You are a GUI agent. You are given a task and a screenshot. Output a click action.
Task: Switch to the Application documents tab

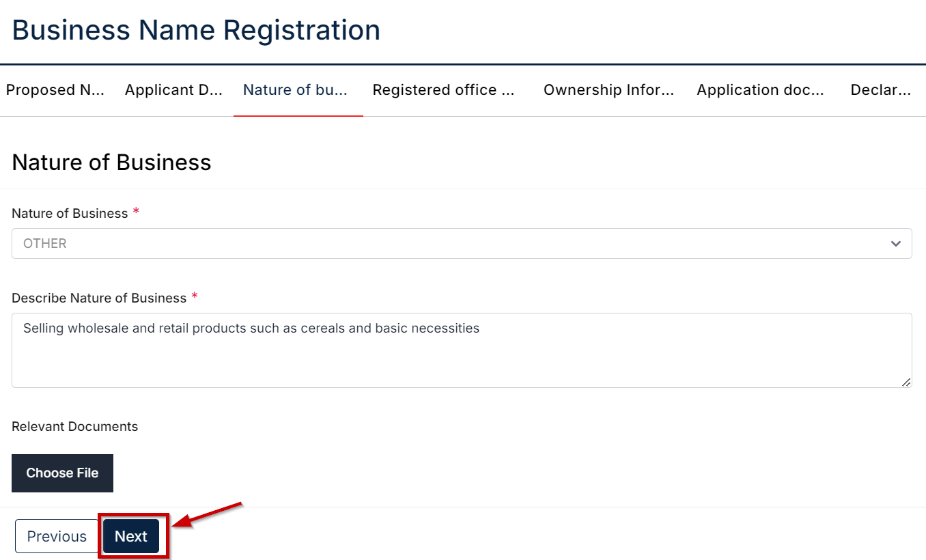[x=760, y=90]
